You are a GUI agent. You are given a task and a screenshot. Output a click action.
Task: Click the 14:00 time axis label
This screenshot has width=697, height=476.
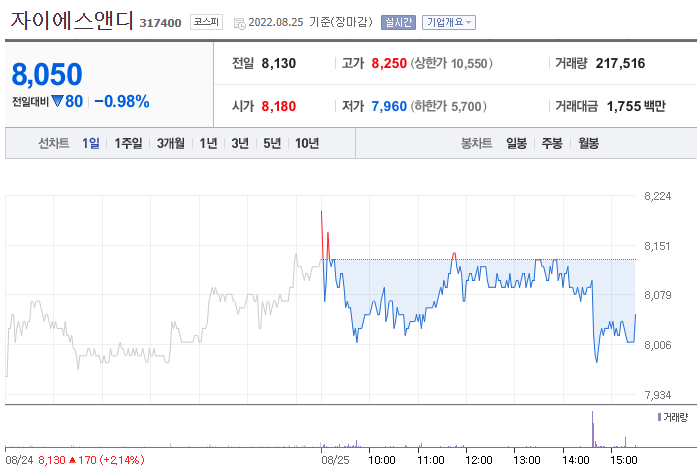click(575, 460)
